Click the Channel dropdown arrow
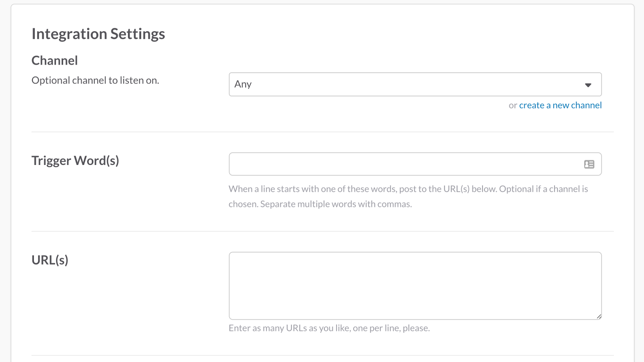This screenshot has width=644, height=362. (x=588, y=85)
